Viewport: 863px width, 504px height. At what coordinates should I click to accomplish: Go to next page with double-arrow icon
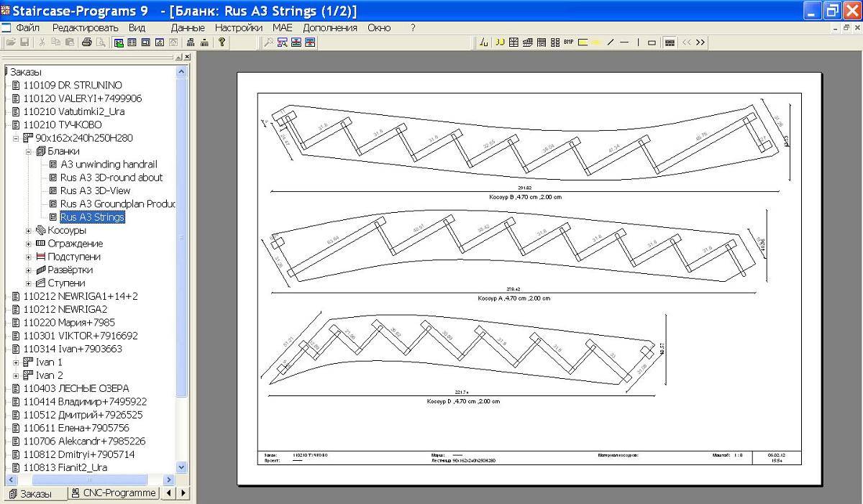click(x=700, y=42)
